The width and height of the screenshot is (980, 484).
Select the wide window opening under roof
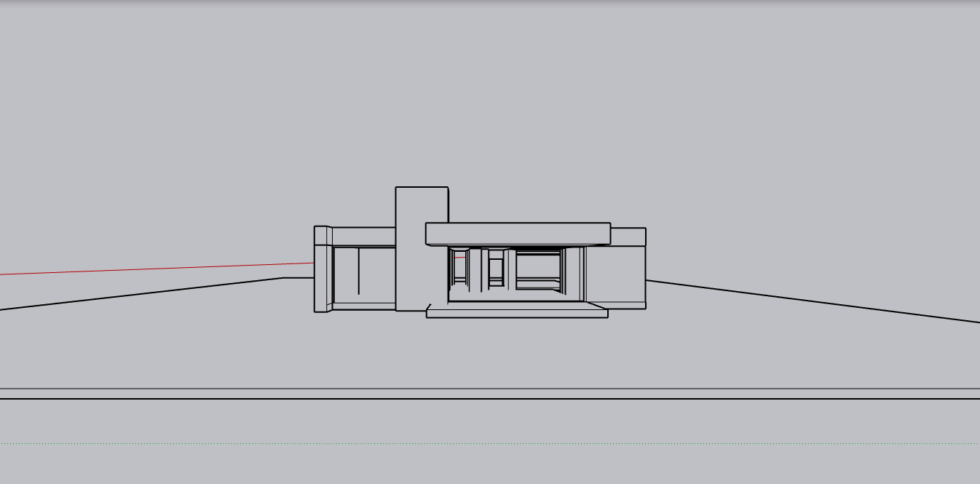(539, 270)
